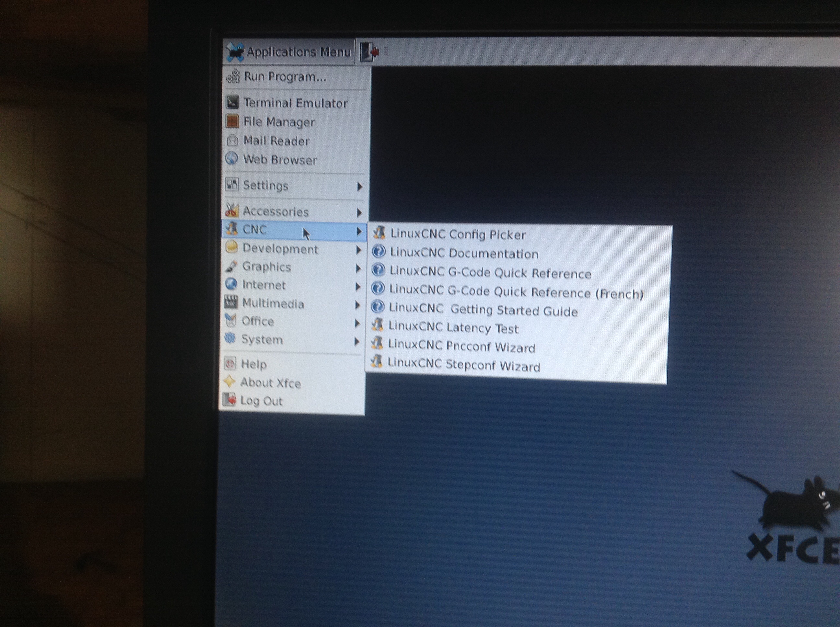Open Run Program… entry

(x=296, y=77)
